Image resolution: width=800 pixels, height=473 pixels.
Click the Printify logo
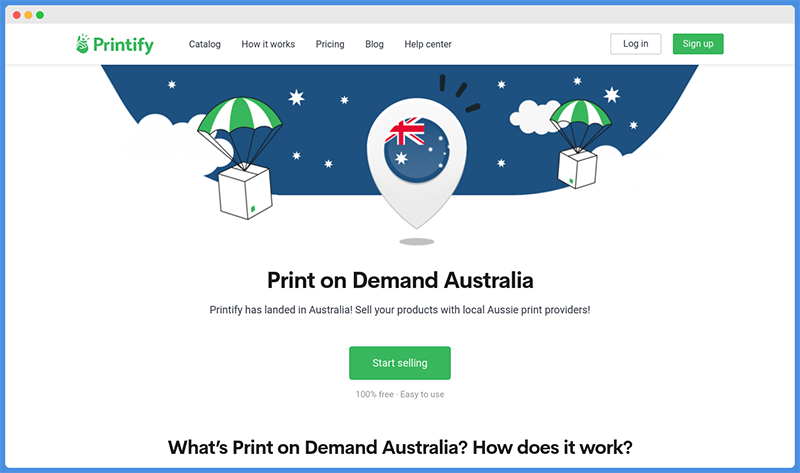pyautogui.click(x=115, y=44)
